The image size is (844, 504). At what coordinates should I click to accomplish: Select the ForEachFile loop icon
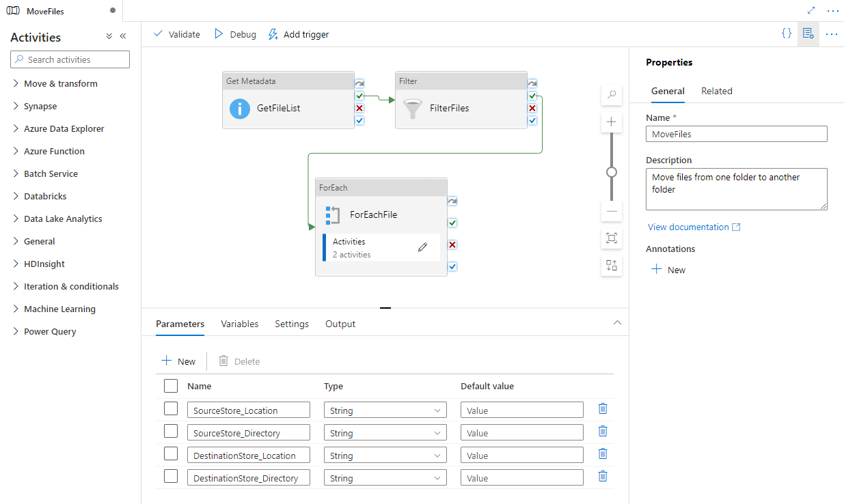(x=333, y=214)
